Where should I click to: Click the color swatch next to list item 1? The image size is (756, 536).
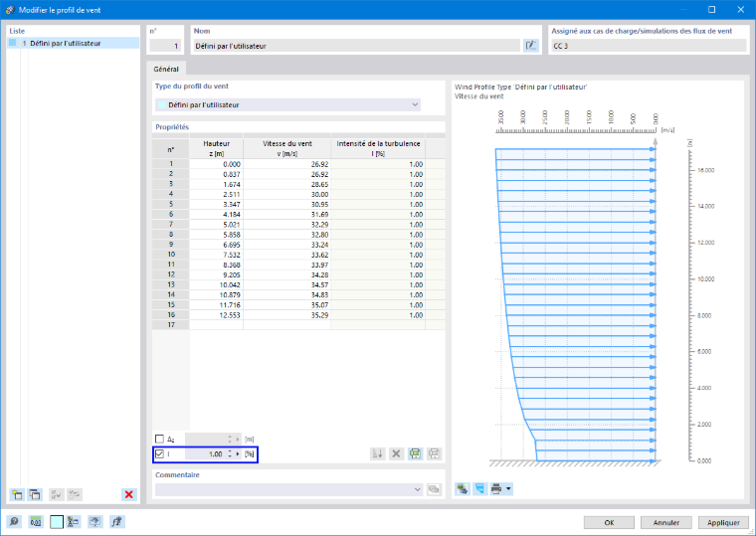13,43
